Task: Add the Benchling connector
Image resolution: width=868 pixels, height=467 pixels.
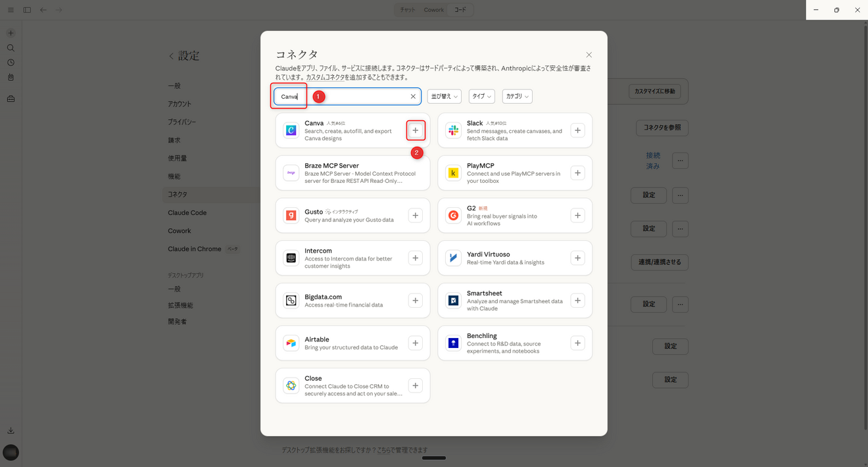Action: tap(577, 343)
